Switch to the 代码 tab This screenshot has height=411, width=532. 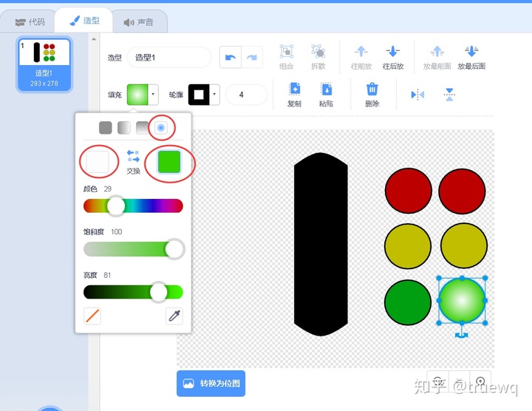(30, 22)
